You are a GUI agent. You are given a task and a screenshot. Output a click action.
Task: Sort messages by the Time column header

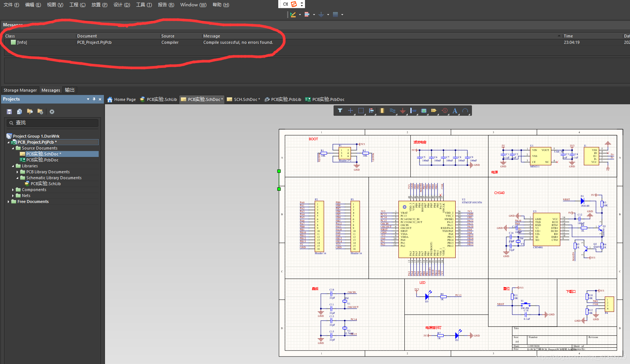coord(592,36)
